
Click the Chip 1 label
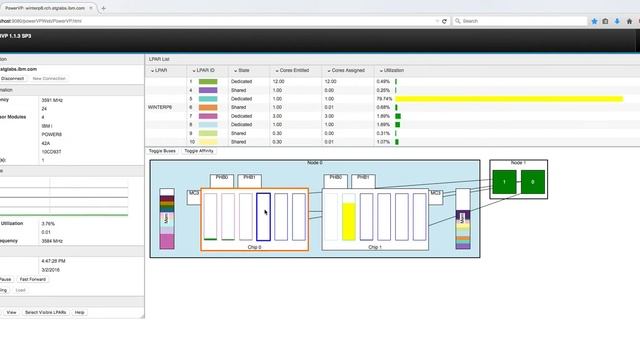[375, 247]
